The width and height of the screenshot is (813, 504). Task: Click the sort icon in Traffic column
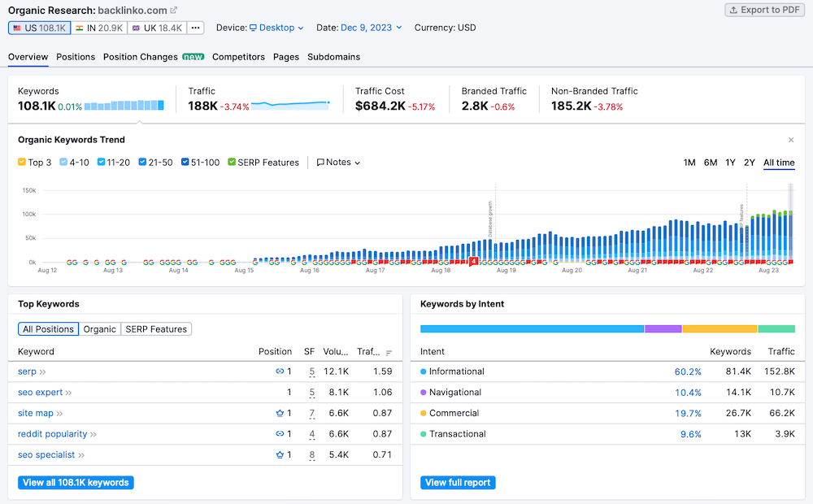[x=389, y=353]
